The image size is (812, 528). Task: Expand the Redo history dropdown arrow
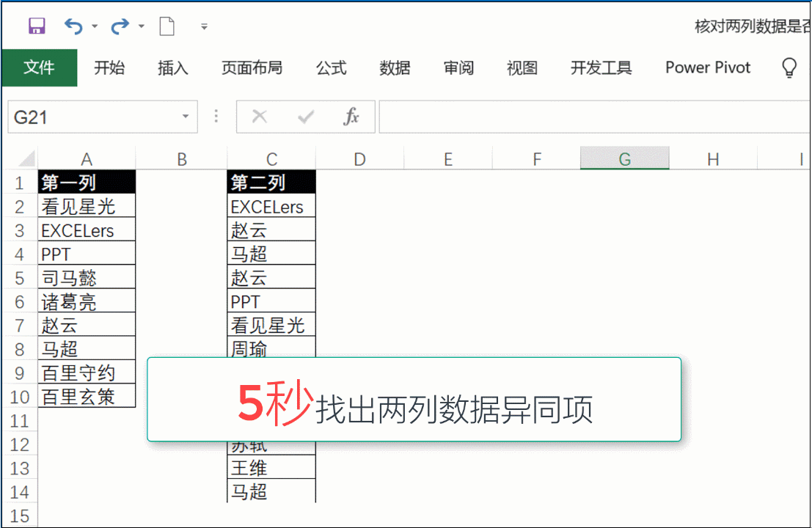(x=141, y=27)
